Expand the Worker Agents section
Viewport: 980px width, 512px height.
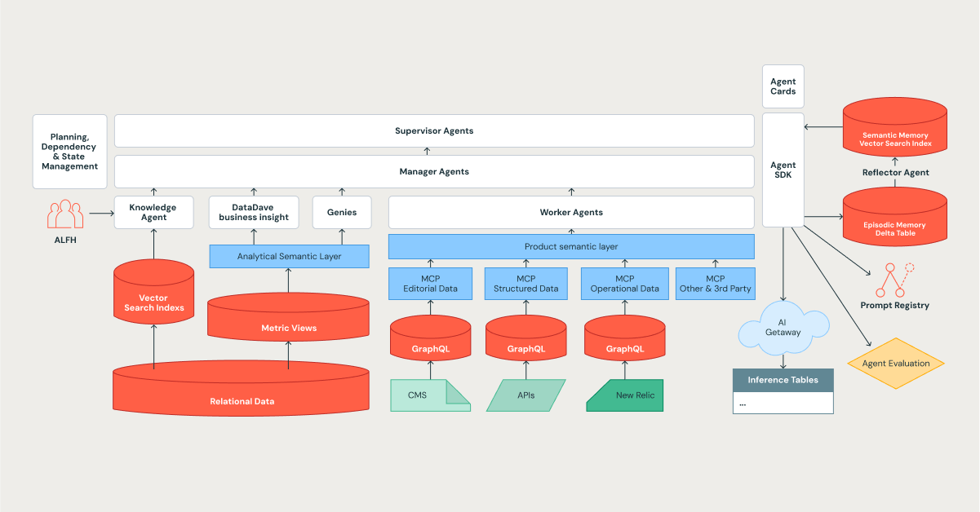571,212
